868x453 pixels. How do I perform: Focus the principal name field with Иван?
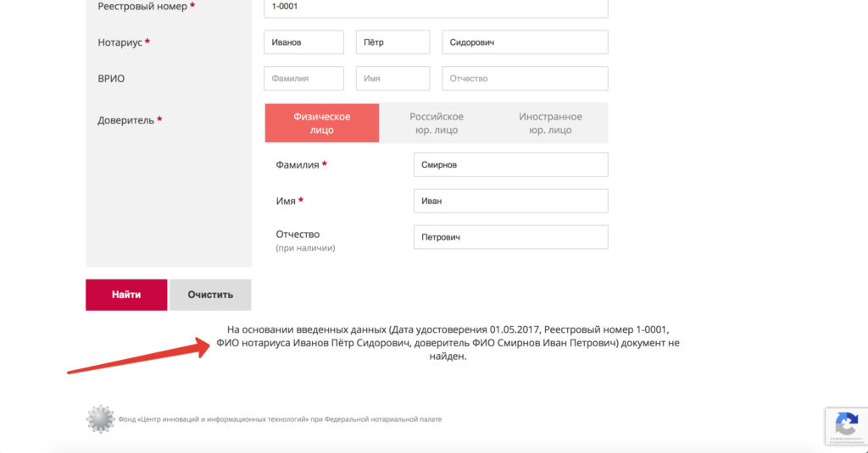point(510,202)
